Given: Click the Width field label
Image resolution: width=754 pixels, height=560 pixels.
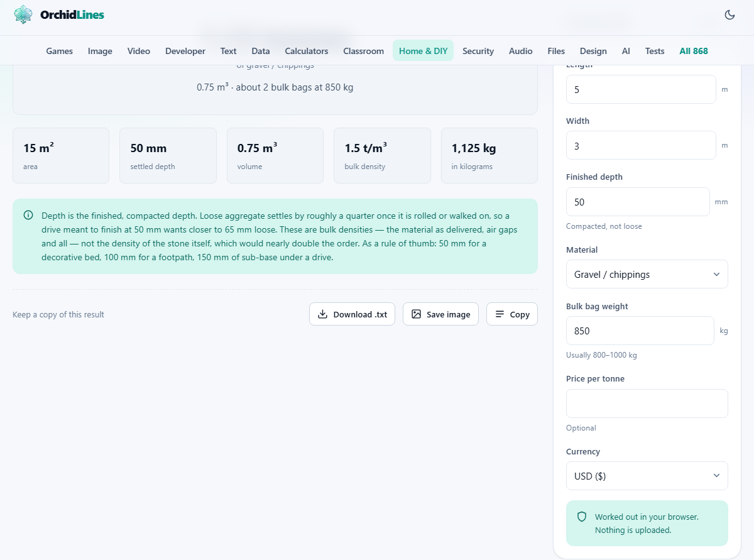Looking at the screenshot, I should pyautogui.click(x=577, y=121).
